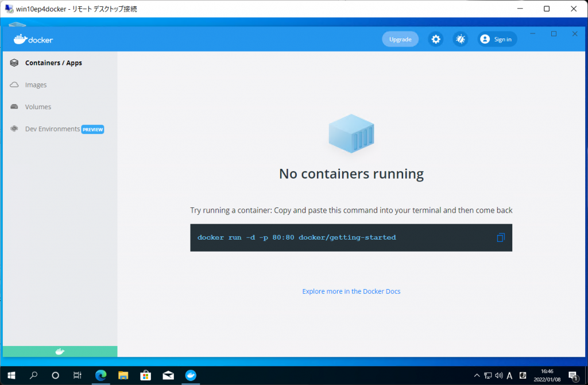
Task: Open Explore more in the Docker Docs link
Action: 351,291
